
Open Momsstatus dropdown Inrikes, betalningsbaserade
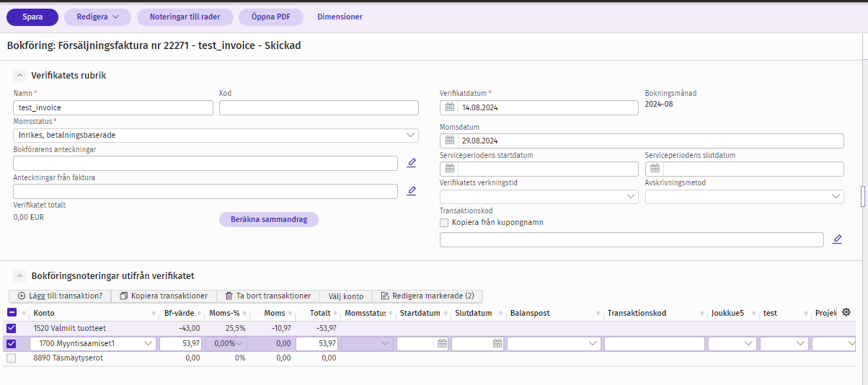(x=216, y=135)
